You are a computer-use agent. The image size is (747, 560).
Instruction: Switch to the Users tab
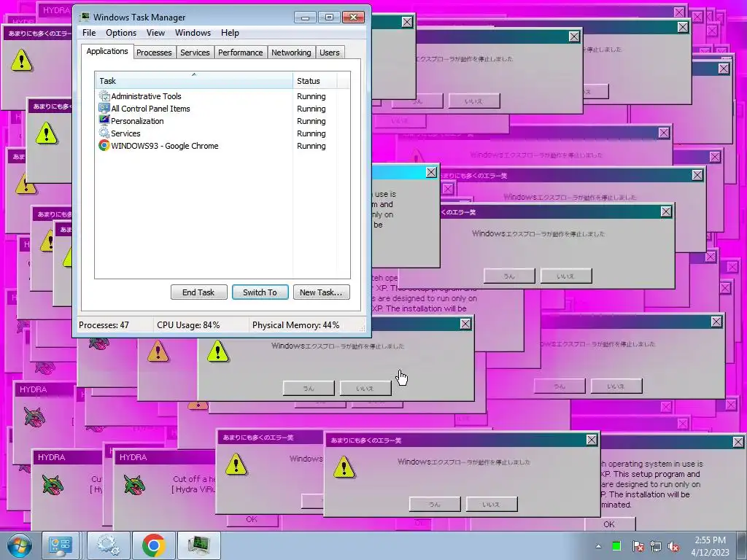pyautogui.click(x=330, y=52)
